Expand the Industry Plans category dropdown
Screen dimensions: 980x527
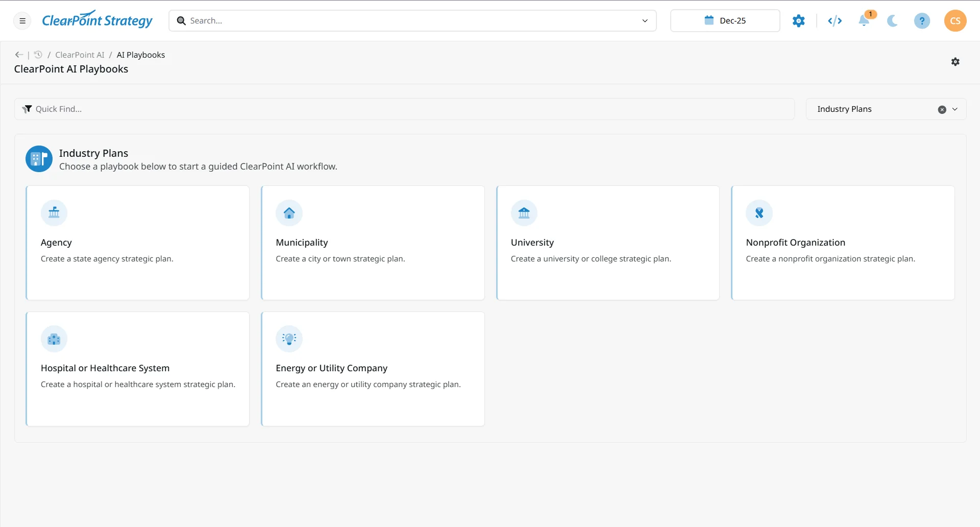[955, 109]
